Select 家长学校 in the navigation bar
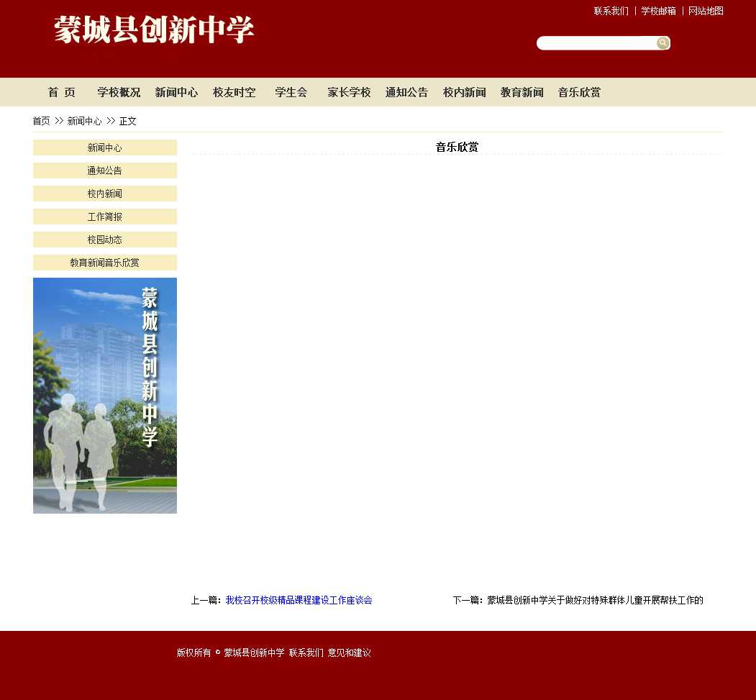Viewport: 756px width, 700px height. [x=349, y=93]
